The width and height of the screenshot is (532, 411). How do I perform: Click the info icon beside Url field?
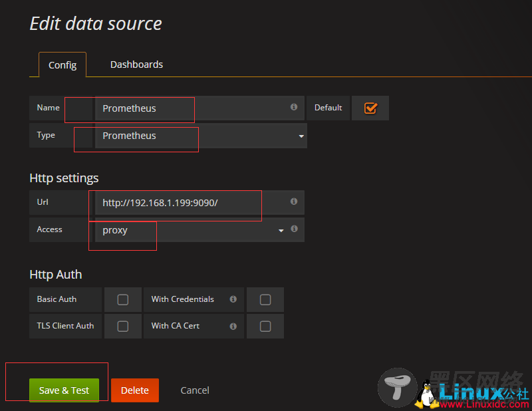point(294,202)
